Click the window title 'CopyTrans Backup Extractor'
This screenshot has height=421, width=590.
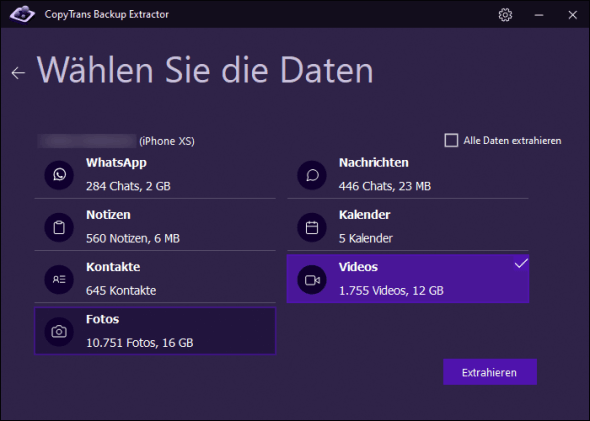pos(106,14)
